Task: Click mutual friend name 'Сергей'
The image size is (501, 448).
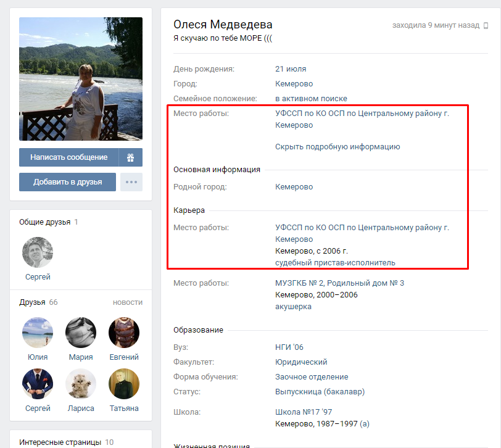Action: (38, 277)
